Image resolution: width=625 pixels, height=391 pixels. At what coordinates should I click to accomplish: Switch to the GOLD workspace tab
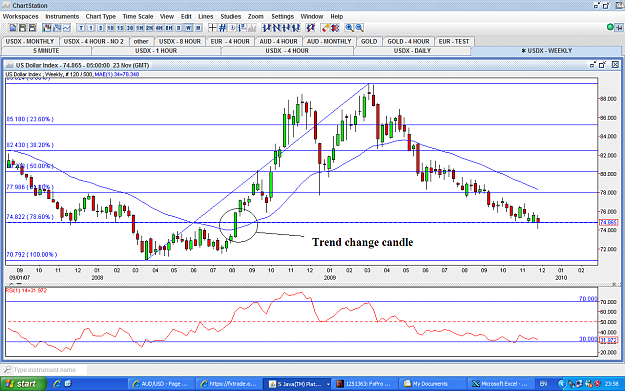tap(369, 41)
